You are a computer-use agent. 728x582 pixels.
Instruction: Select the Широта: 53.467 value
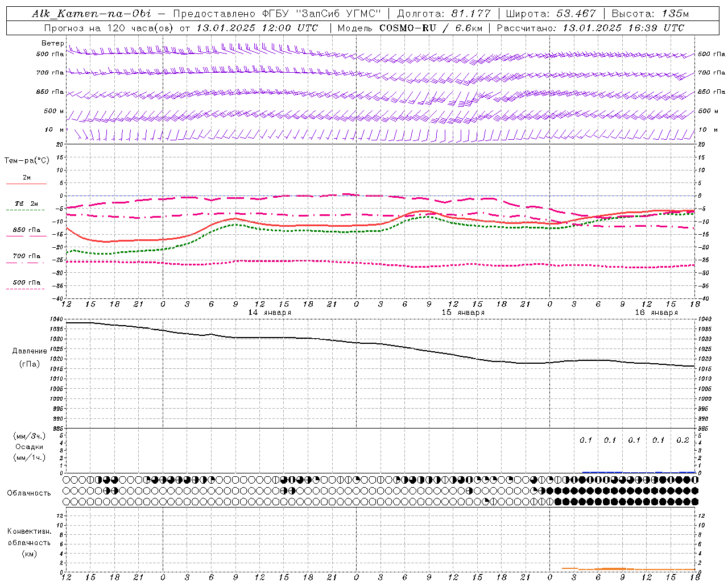tap(551, 14)
